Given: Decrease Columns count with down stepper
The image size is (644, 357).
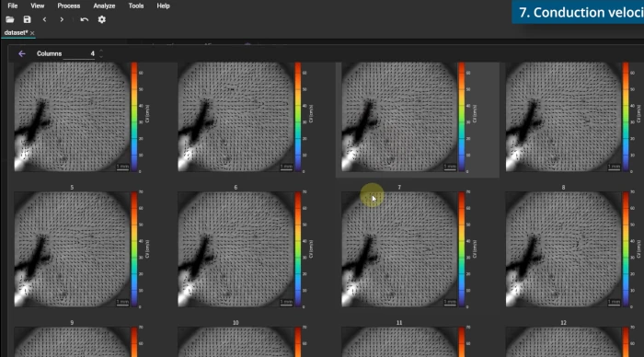Looking at the screenshot, I should click(x=101, y=56).
